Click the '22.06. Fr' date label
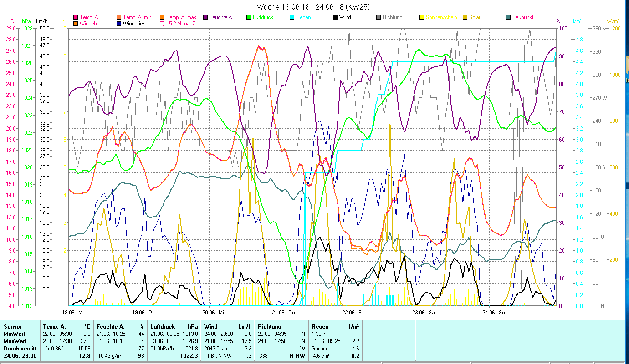Viewport: 629px width, 364px height. click(x=353, y=313)
